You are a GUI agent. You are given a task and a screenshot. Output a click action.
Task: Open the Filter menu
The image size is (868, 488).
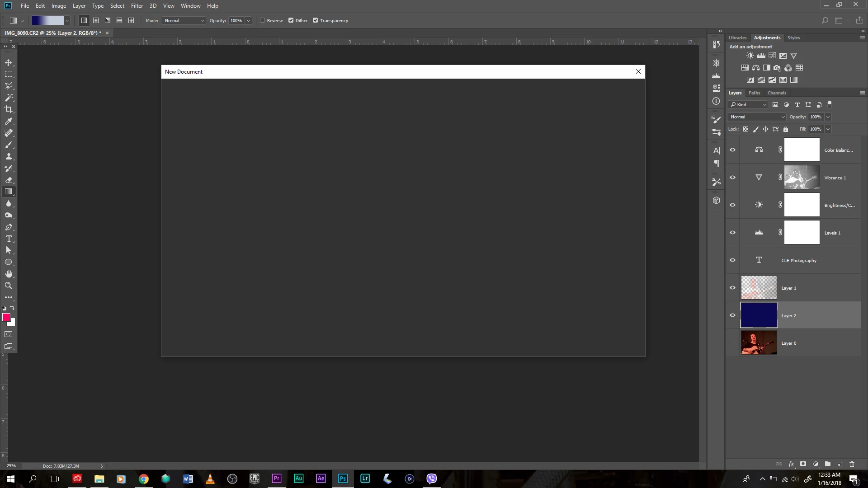137,6
